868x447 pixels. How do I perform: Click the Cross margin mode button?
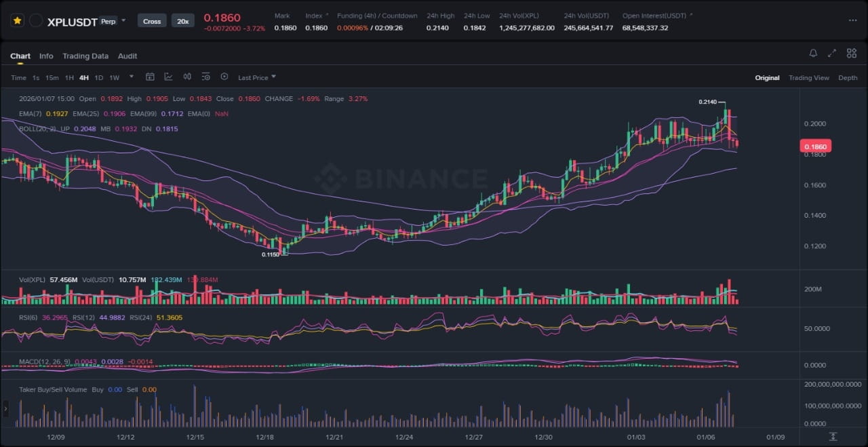coord(152,21)
